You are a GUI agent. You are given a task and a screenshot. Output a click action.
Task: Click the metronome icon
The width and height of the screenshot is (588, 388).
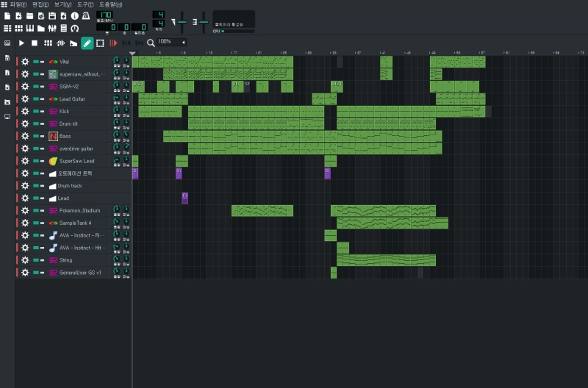tap(86, 16)
